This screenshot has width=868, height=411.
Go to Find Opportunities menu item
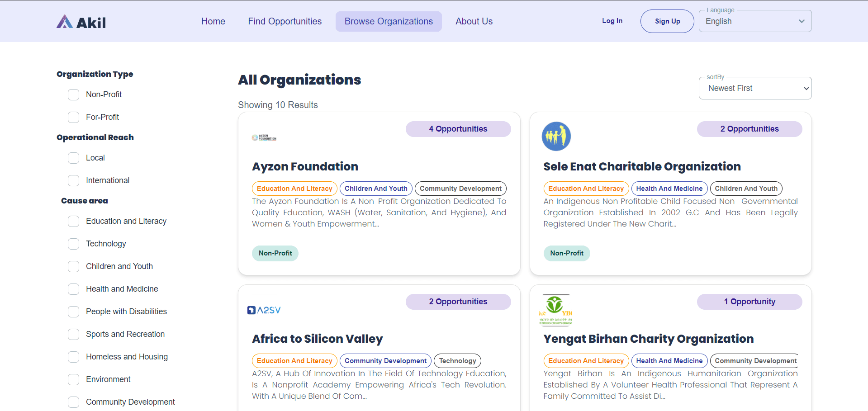285,21
